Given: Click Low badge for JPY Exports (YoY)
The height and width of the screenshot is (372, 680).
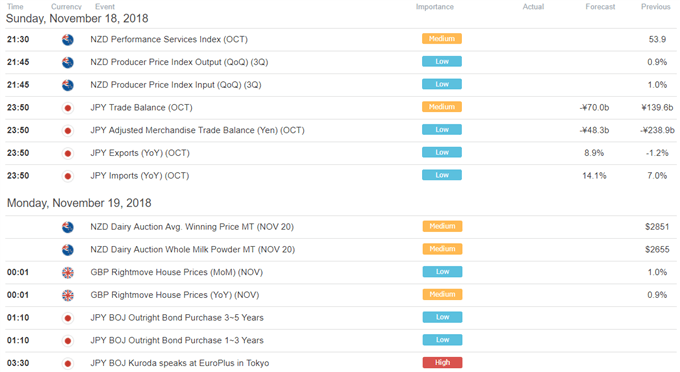Looking at the screenshot, I should (x=442, y=152).
